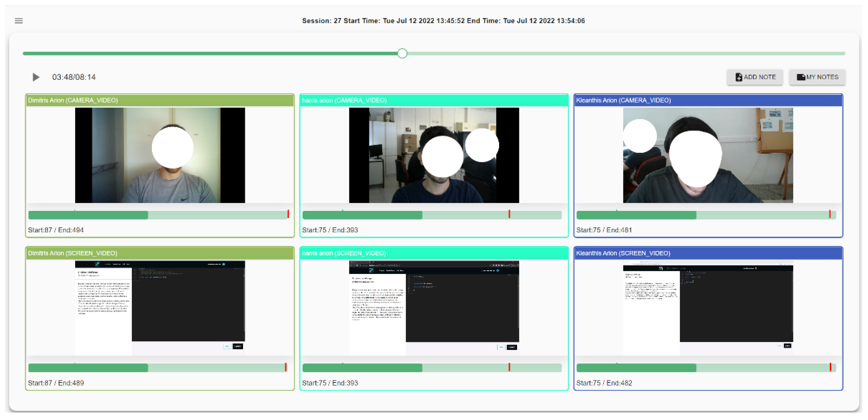Image resolution: width=868 pixels, height=420 pixels.
Task: Click red end marker on harris camera timeline
Action: point(509,214)
